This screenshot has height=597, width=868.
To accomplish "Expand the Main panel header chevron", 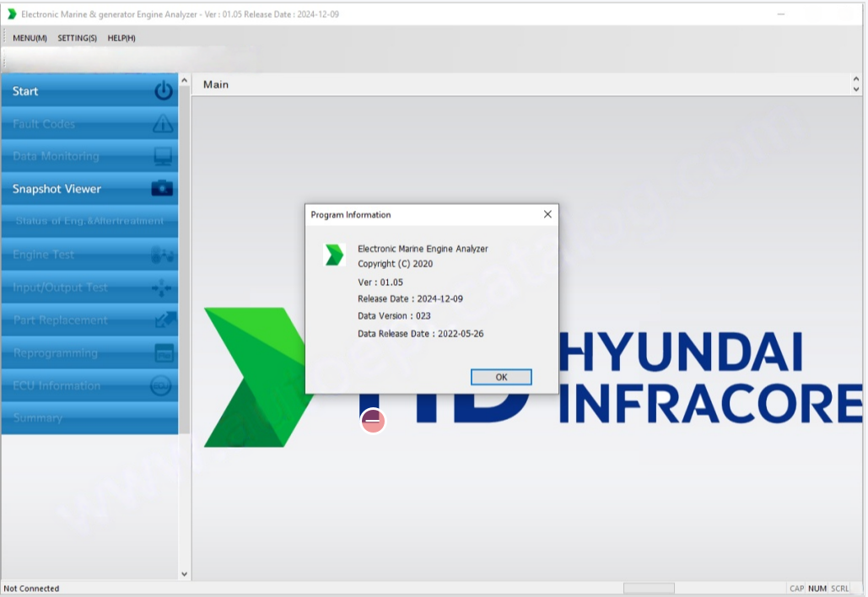I will coord(856,84).
